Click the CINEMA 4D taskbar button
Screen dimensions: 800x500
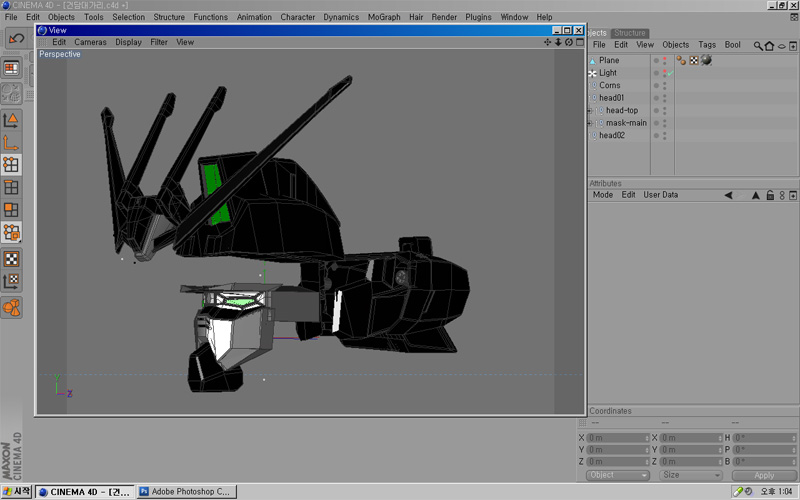click(85, 492)
